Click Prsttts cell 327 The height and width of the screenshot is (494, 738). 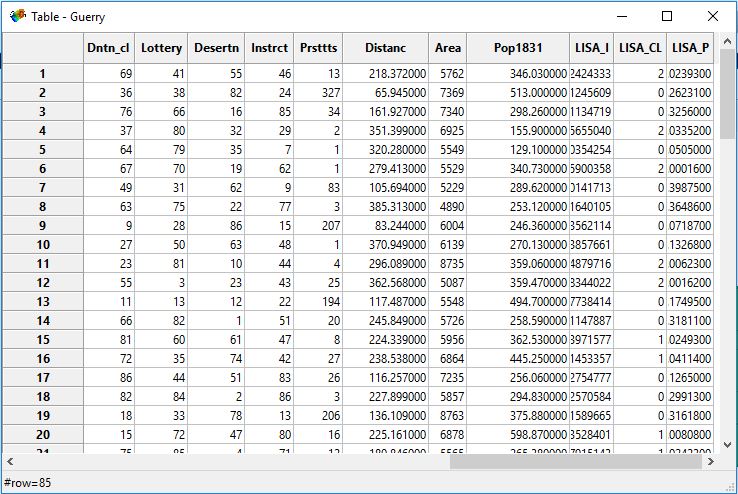(318, 93)
